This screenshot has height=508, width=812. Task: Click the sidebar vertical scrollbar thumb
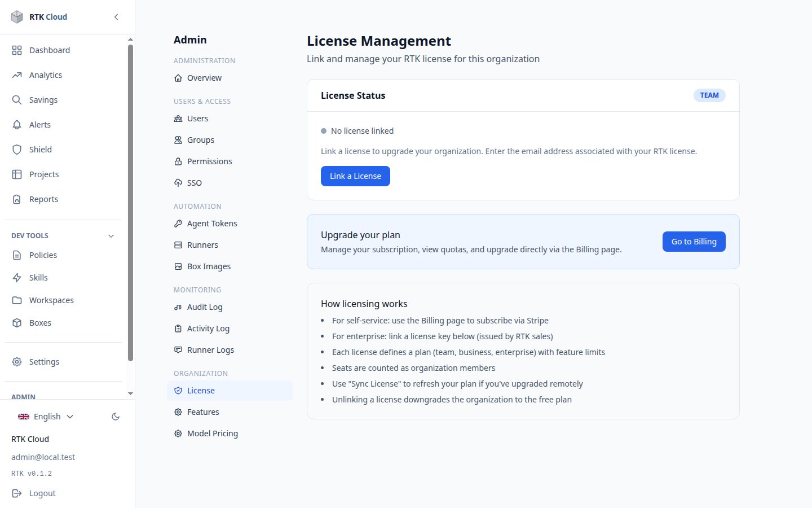coord(131,203)
